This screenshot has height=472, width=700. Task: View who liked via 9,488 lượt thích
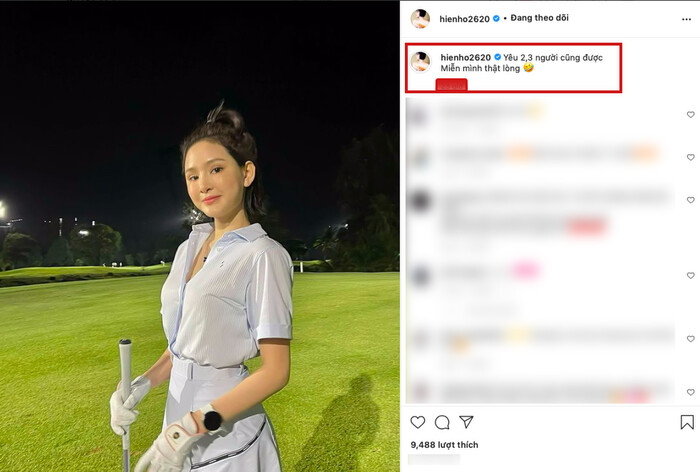(x=444, y=445)
